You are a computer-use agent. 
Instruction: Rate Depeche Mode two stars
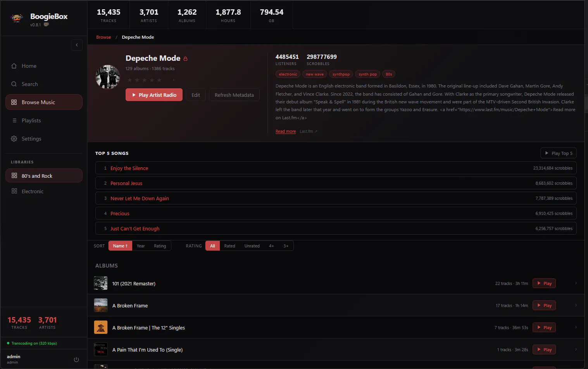coord(137,80)
